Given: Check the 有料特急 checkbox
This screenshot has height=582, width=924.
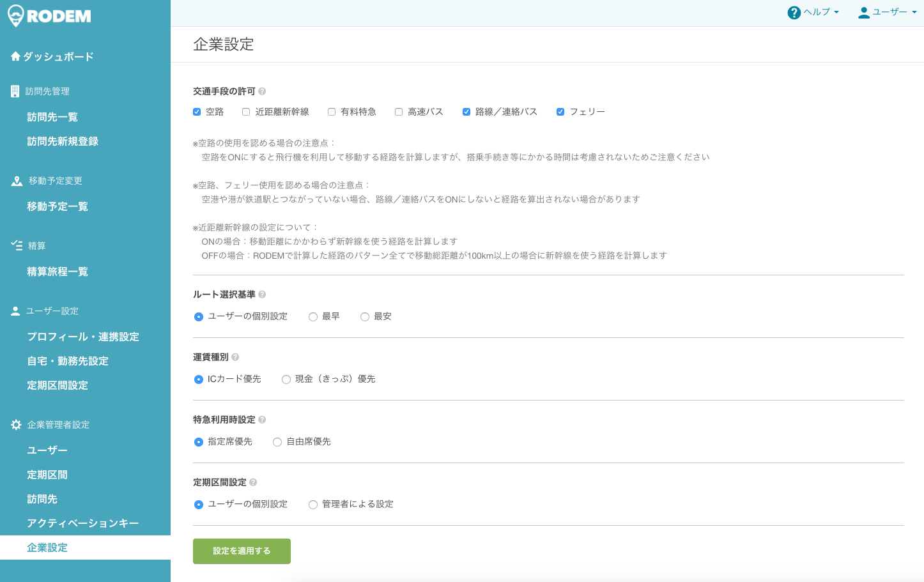Looking at the screenshot, I should (x=332, y=112).
